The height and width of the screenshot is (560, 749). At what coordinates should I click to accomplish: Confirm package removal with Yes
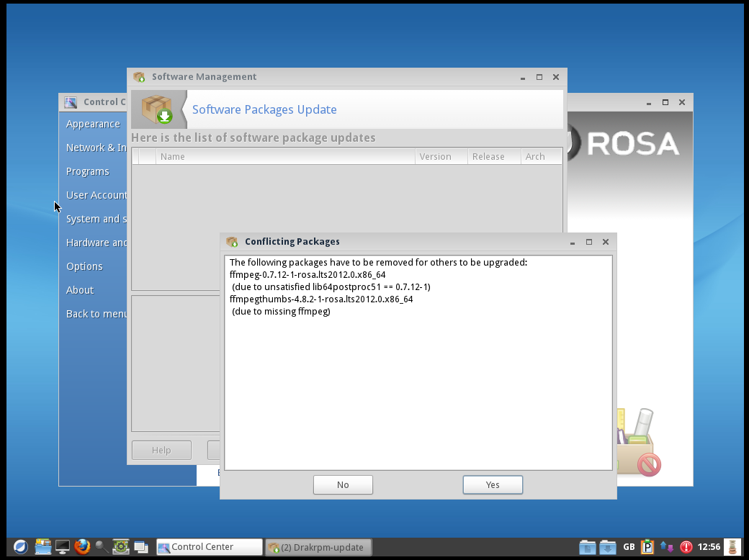(493, 485)
